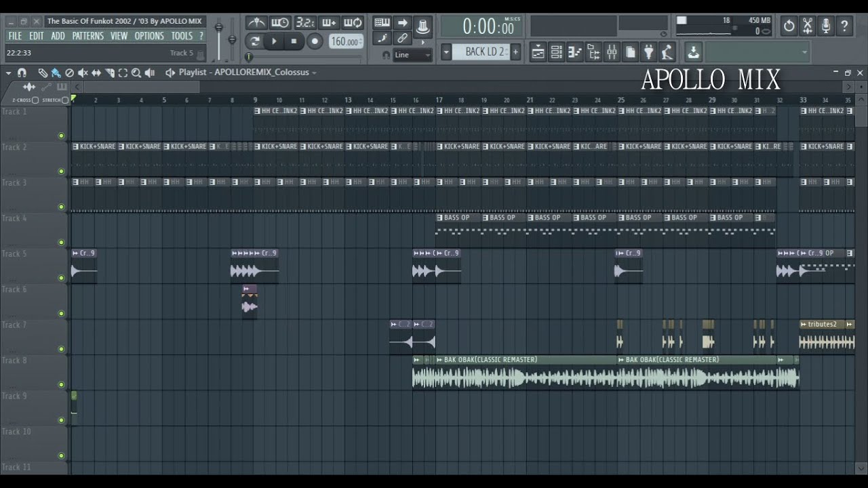Click the link to controller chain icon
Screen dimensions: 868x488
[402, 39]
